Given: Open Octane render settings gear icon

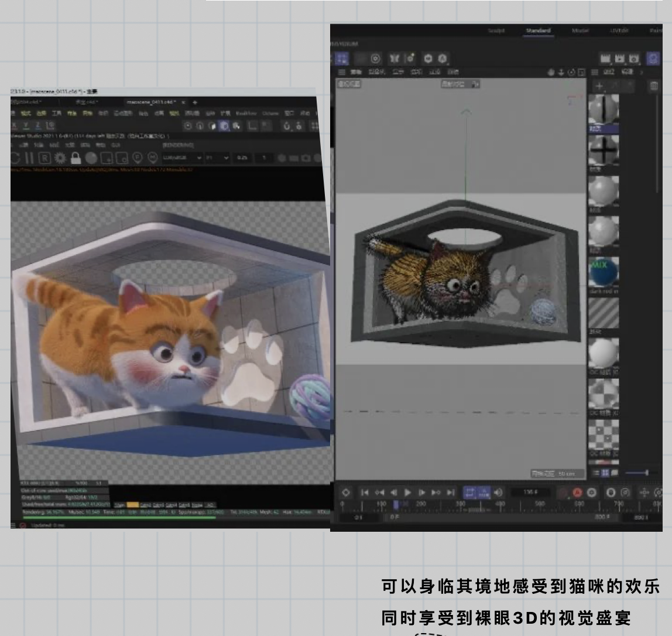Looking at the screenshot, I should tap(60, 158).
